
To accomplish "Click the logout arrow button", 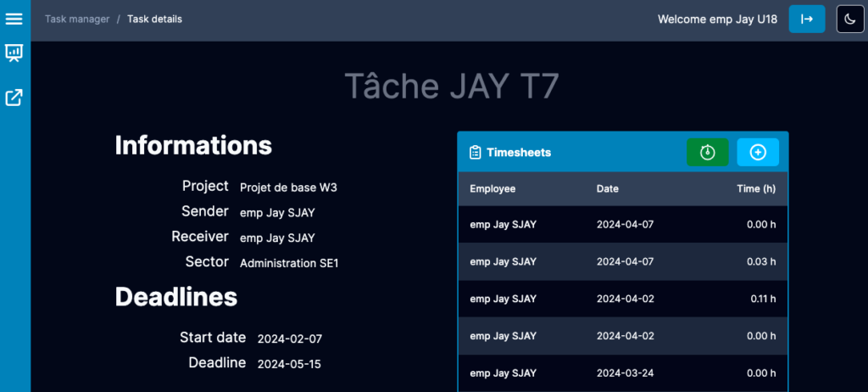I will [806, 19].
